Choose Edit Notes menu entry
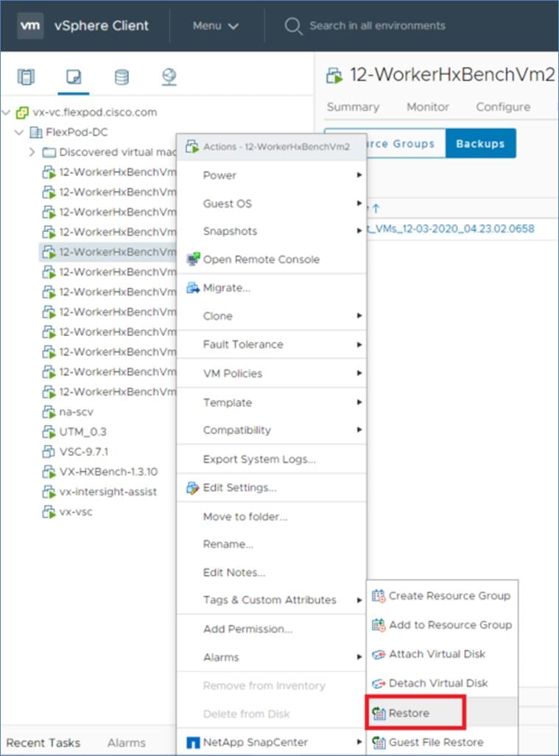 272,573
